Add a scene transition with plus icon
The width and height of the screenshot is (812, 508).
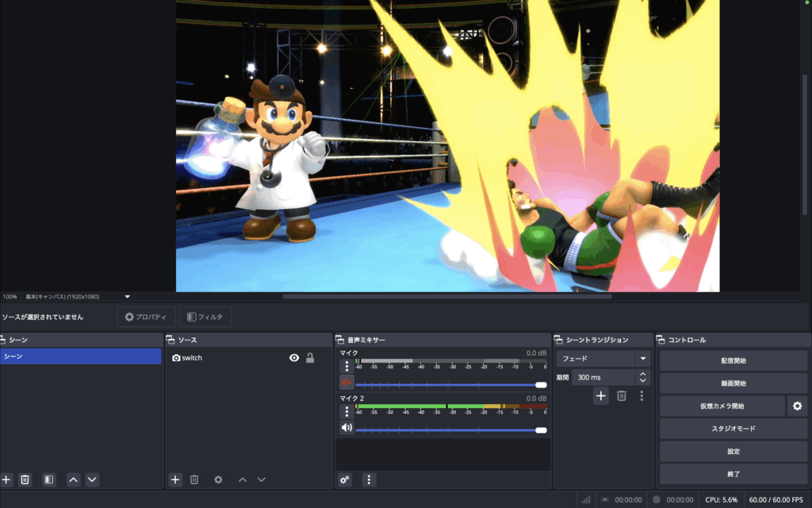click(x=601, y=396)
